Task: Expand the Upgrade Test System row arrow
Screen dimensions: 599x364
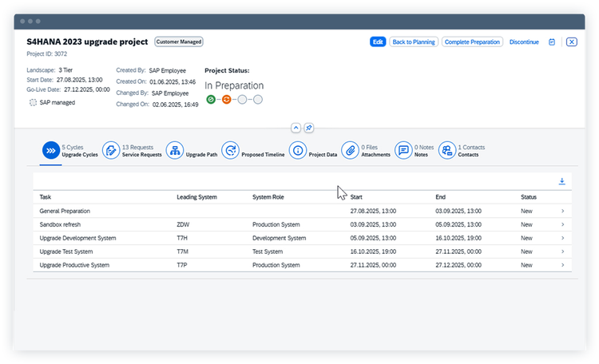Action: [563, 251]
